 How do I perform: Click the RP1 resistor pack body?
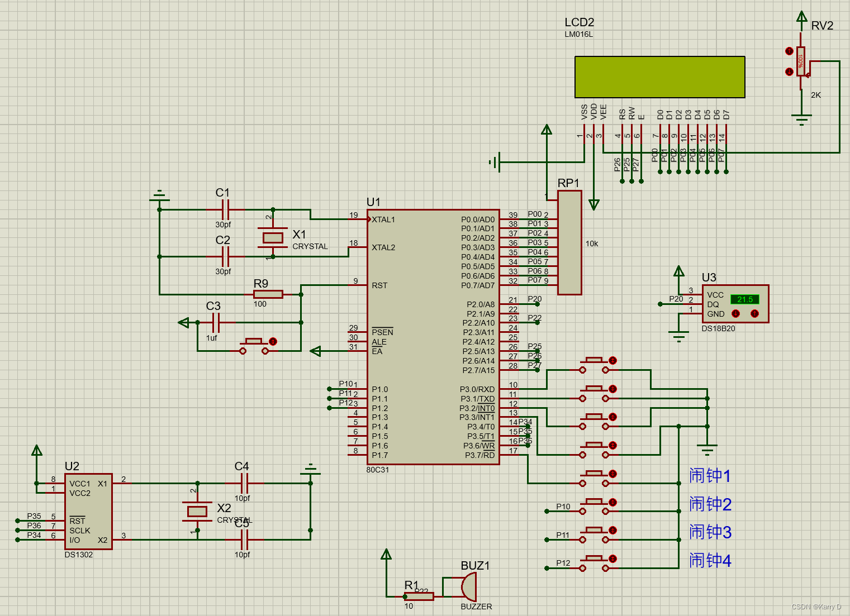click(569, 242)
